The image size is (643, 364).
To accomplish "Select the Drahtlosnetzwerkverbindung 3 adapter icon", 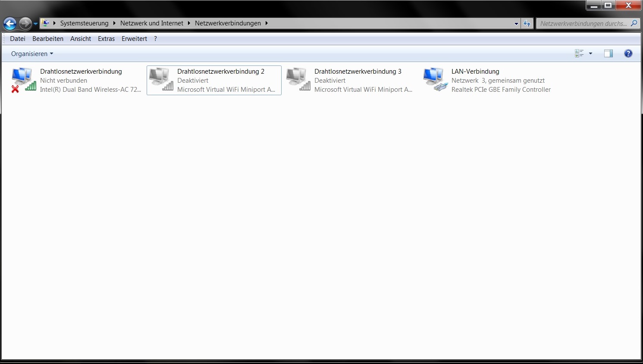I will point(298,79).
